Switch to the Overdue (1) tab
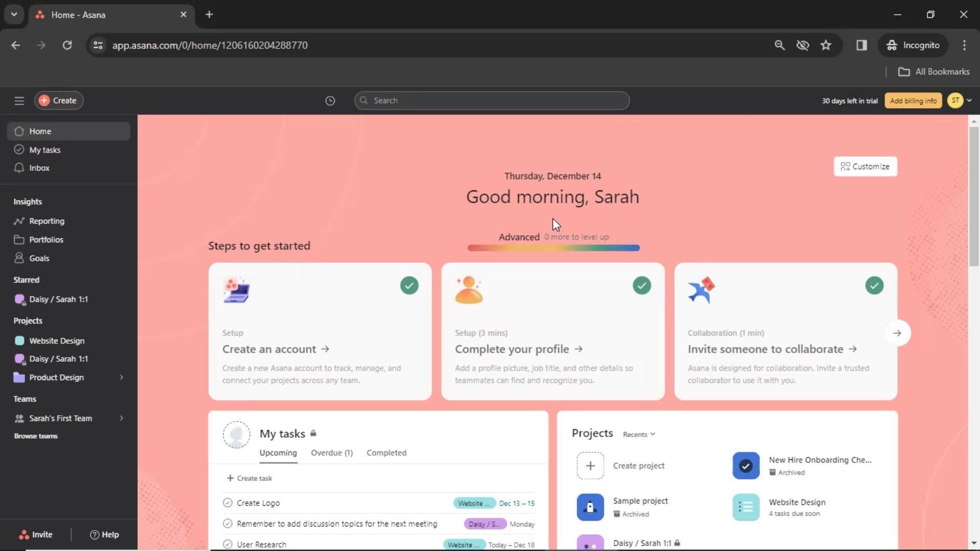The height and width of the screenshot is (551, 980). [332, 453]
